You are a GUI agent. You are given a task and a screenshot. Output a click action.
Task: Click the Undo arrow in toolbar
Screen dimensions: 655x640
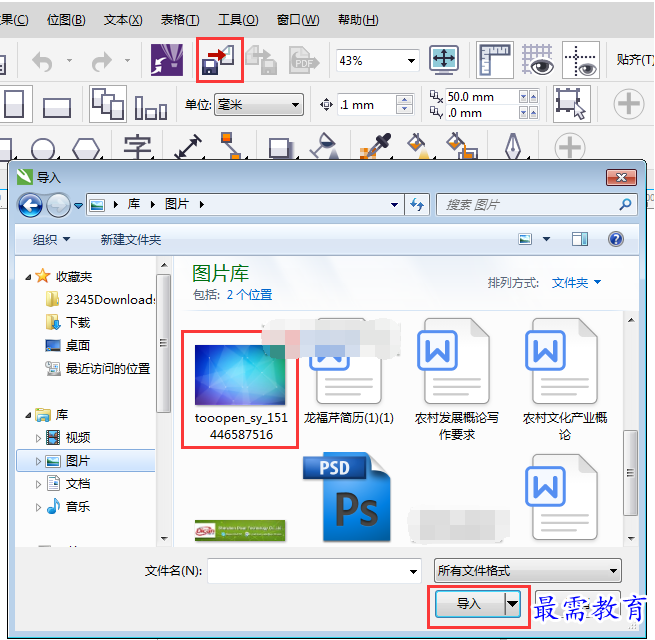43,61
